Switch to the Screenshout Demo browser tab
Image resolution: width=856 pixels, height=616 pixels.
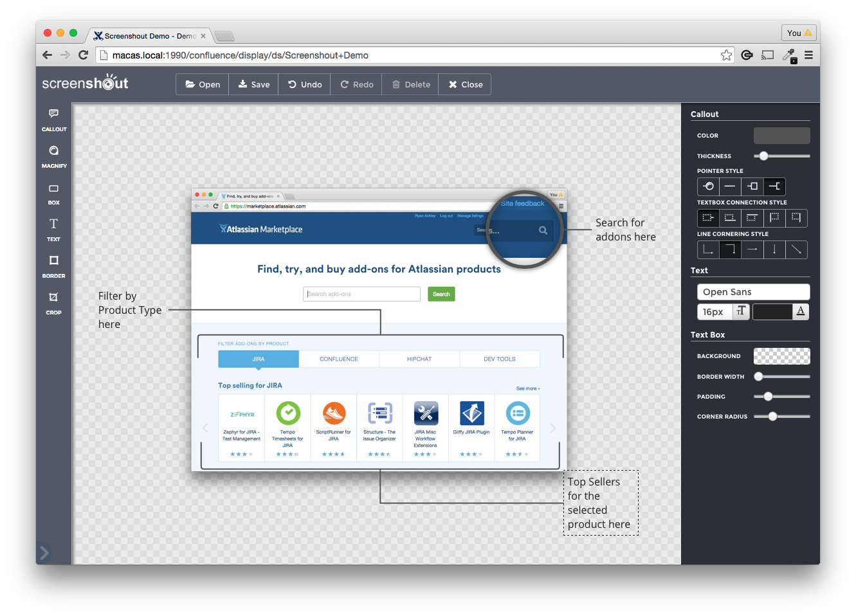point(149,36)
